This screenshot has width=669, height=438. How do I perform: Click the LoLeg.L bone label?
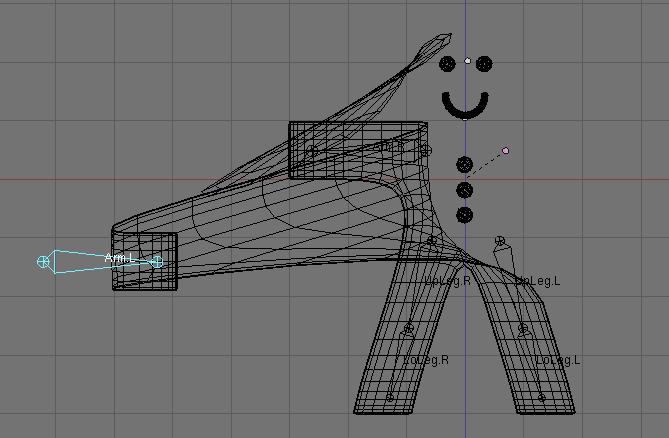(558, 360)
